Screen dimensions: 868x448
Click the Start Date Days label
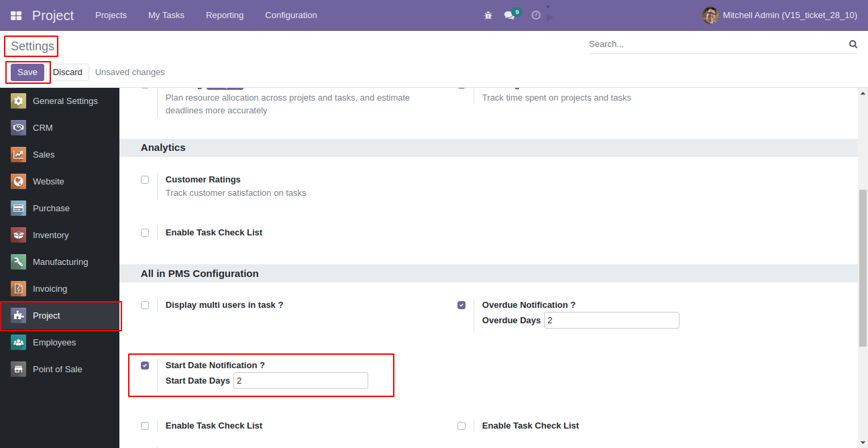198,381
